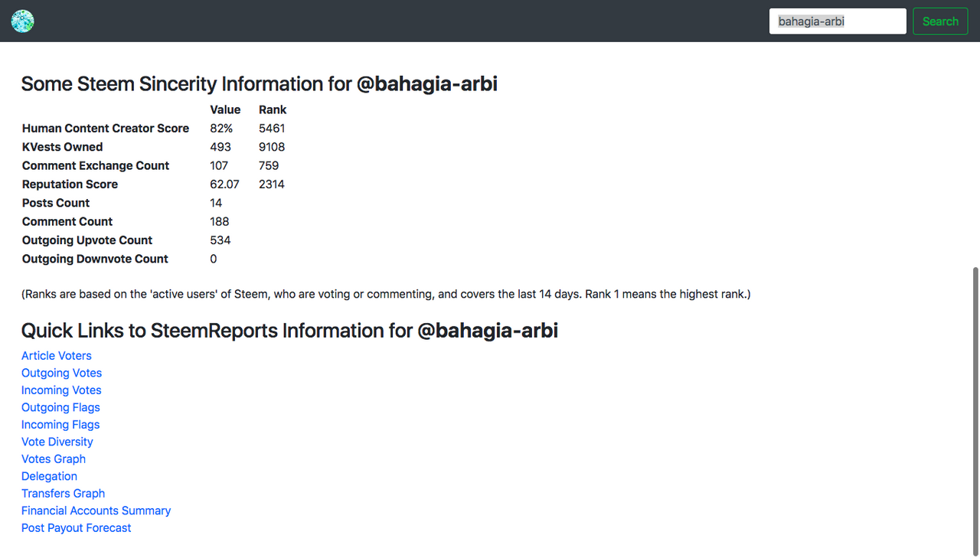Screen dimensions: 980x558
Task: Click the Posts Count value 14
Action: (216, 203)
